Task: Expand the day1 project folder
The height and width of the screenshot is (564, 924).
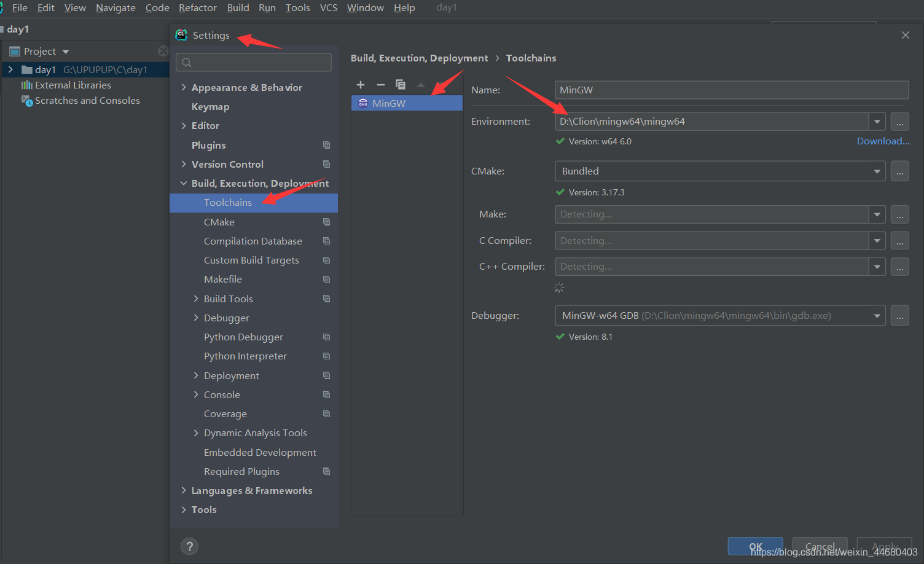Action: point(10,69)
